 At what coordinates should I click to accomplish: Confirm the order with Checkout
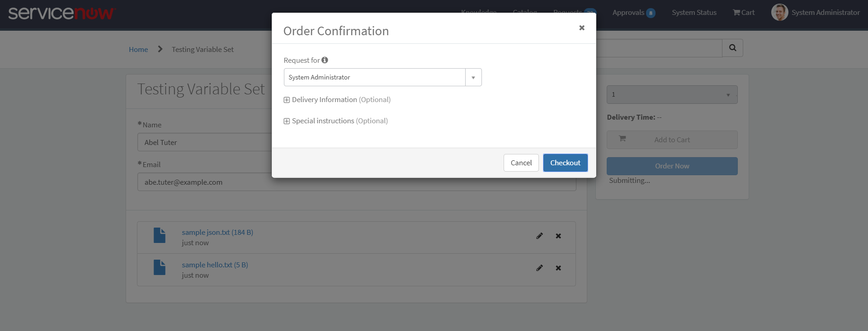point(565,163)
